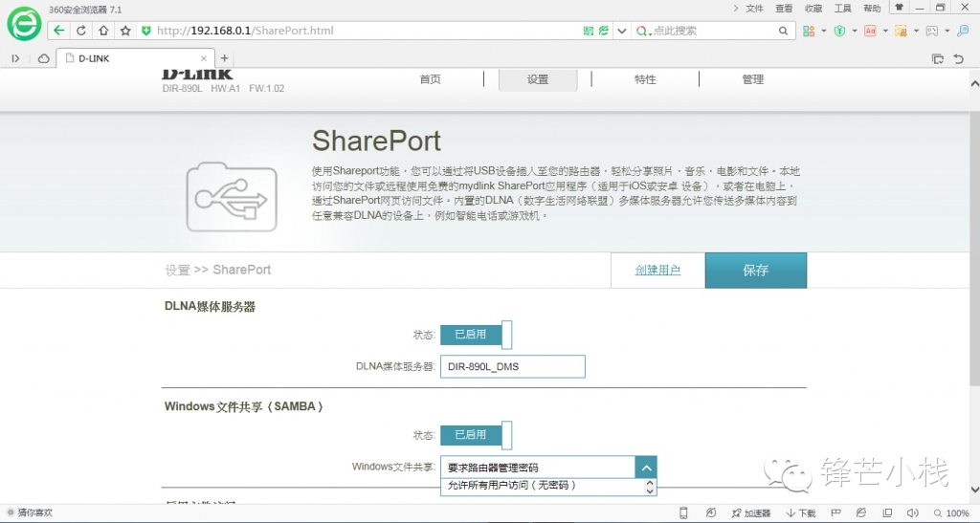Bookmark the page with the star icon
This screenshot has width=980, height=523.
click(125, 30)
